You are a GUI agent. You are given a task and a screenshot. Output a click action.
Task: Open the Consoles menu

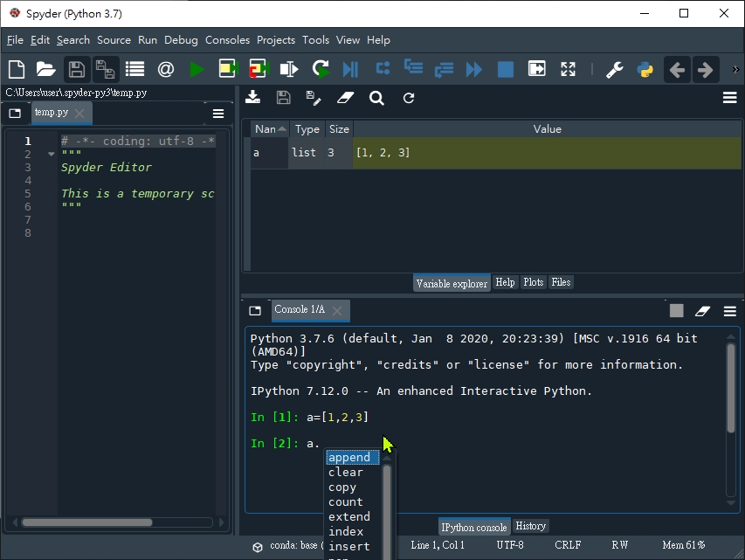tap(227, 40)
